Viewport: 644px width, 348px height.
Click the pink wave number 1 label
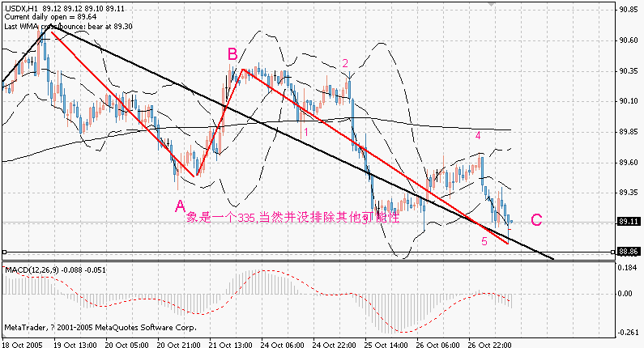(306, 132)
